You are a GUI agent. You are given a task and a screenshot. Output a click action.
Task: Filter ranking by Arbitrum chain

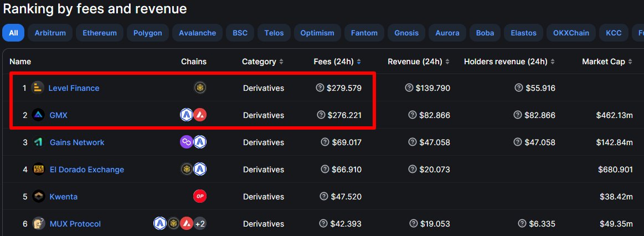[50, 33]
